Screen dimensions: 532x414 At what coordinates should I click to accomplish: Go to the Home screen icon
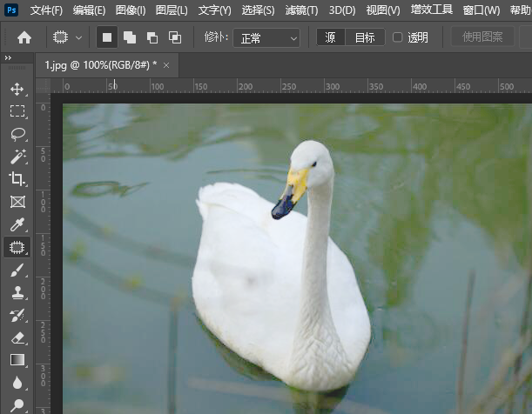point(24,37)
